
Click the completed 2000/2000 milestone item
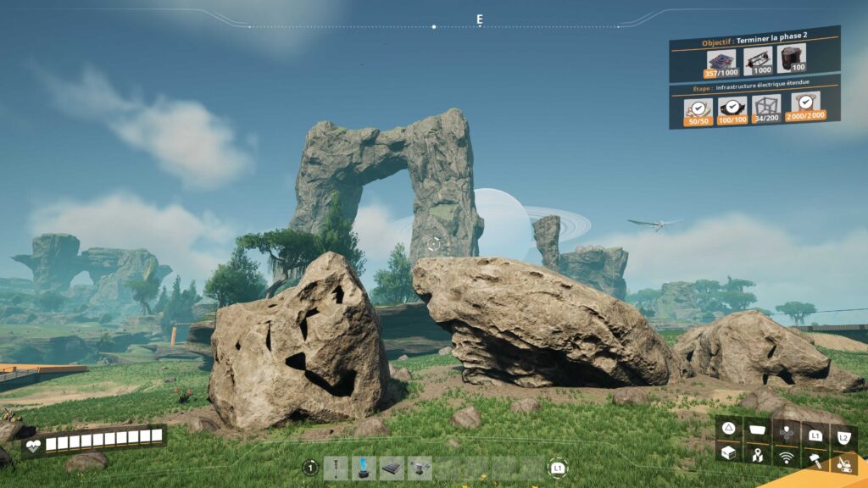click(x=804, y=104)
